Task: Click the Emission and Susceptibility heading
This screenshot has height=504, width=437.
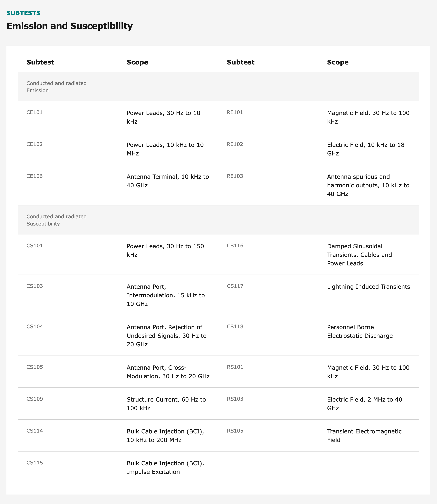Action: click(69, 26)
